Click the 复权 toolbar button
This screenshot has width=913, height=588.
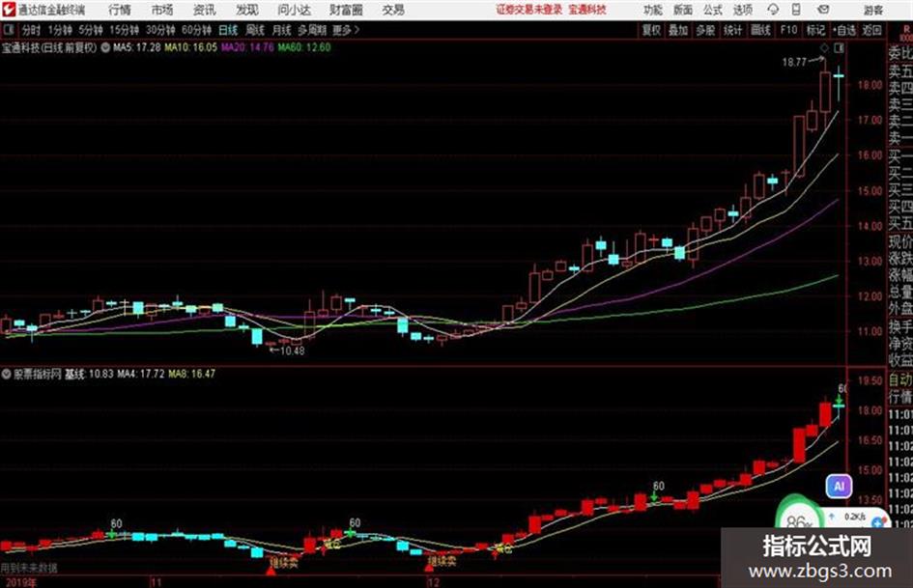pos(651,30)
